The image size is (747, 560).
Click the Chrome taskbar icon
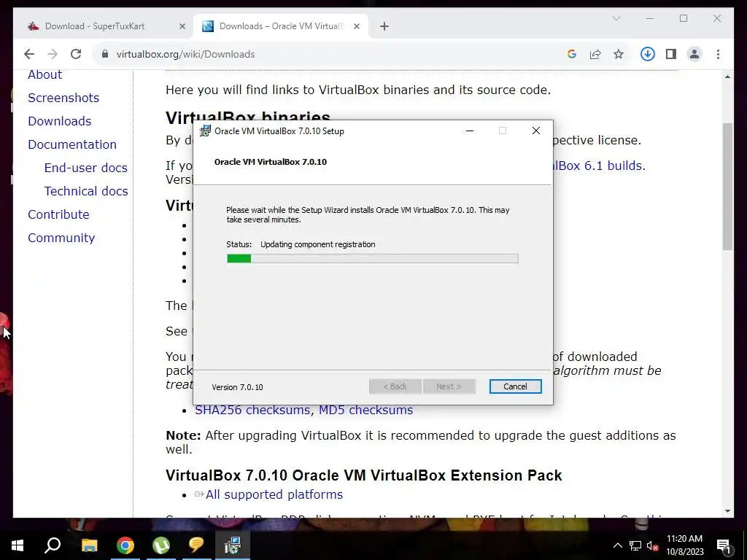click(125, 545)
